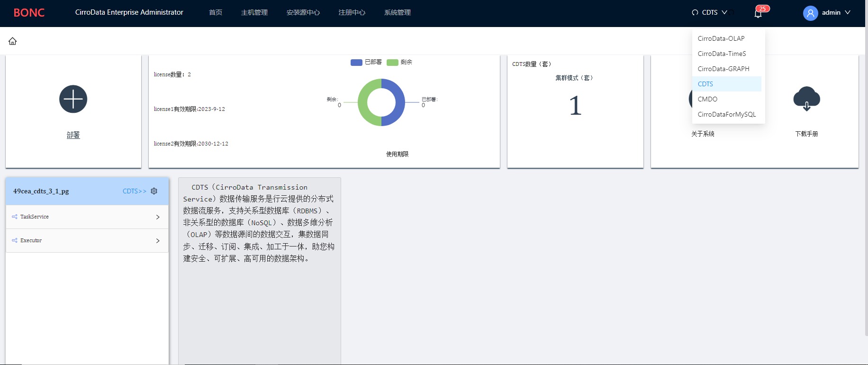Viewport: 868px width, 365px height.
Task: Open the 首页 menu
Action: click(216, 12)
